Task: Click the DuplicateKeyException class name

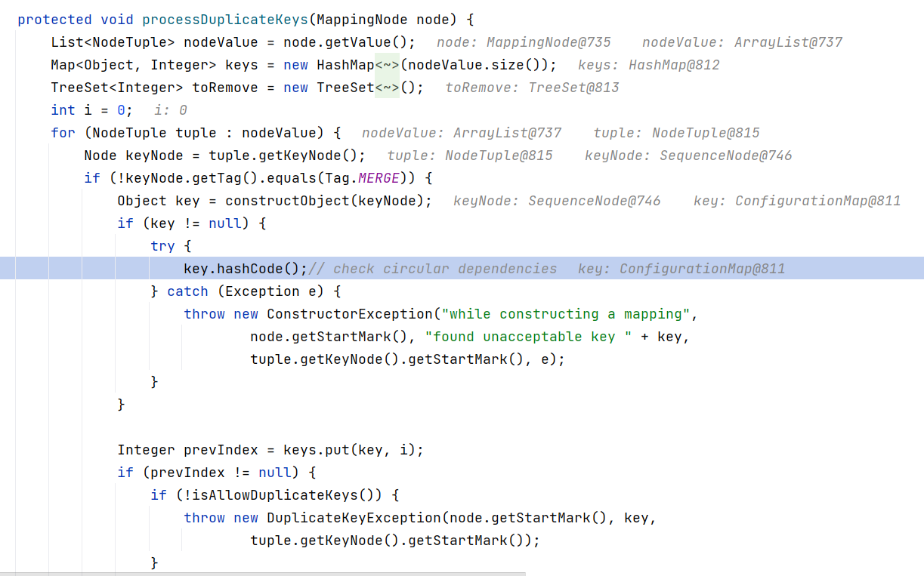Action: pos(354,518)
